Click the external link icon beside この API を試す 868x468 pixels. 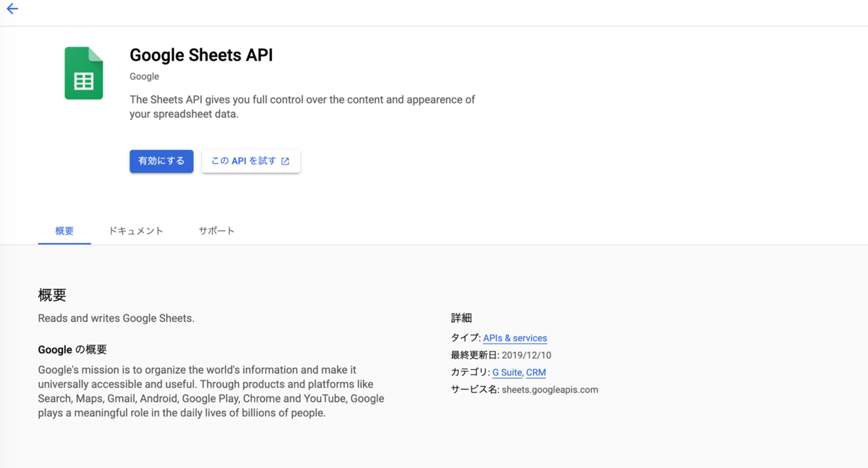285,161
